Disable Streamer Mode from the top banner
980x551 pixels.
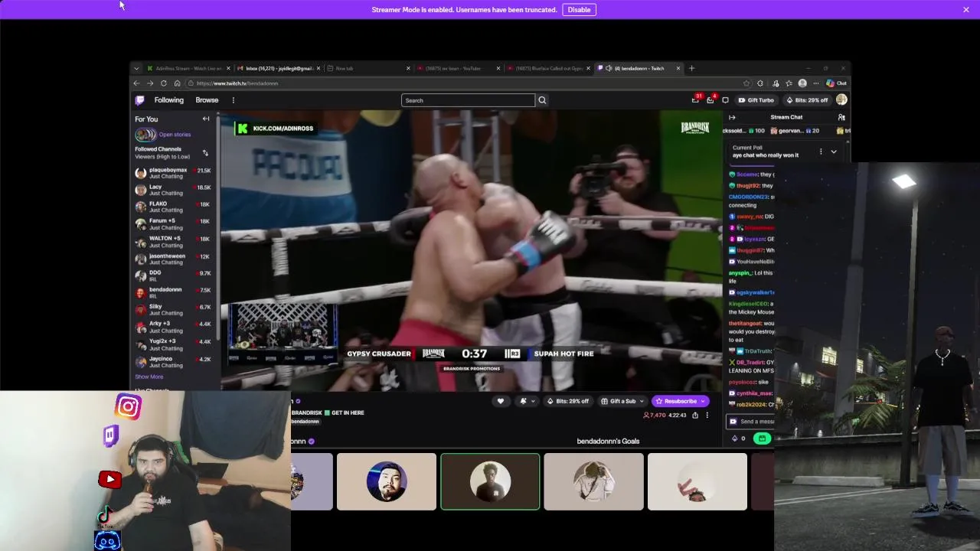579,10
